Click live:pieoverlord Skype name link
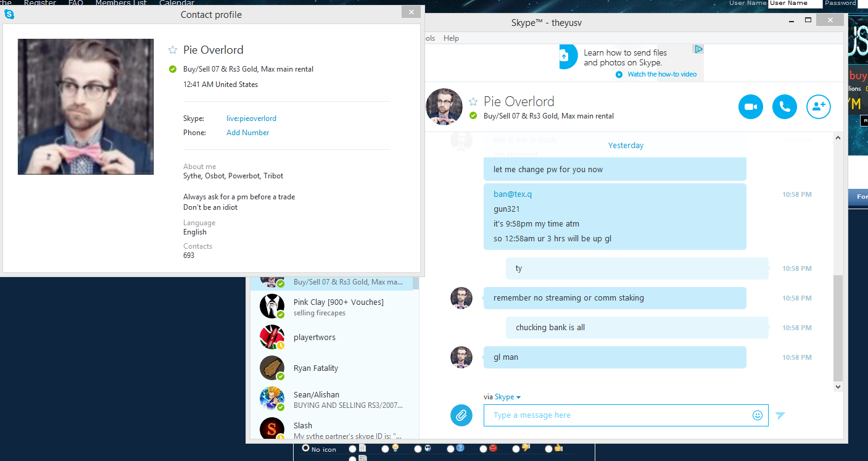The height and width of the screenshot is (461, 868). (x=251, y=118)
